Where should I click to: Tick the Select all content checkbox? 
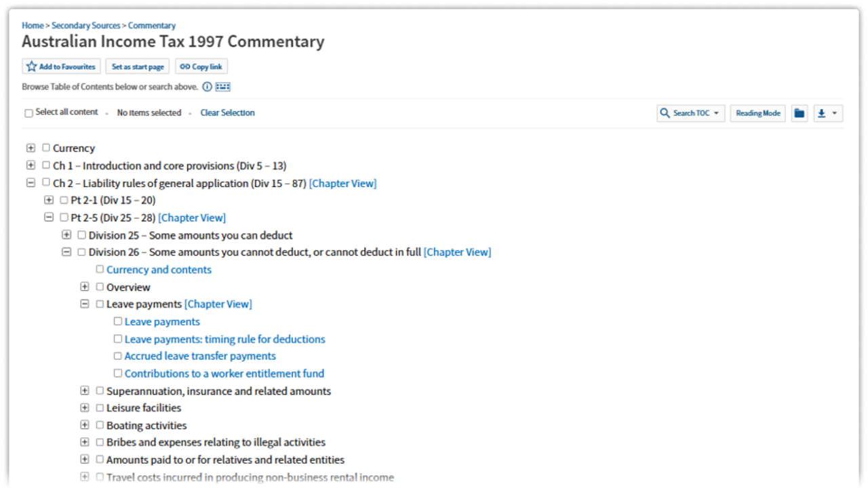28,113
